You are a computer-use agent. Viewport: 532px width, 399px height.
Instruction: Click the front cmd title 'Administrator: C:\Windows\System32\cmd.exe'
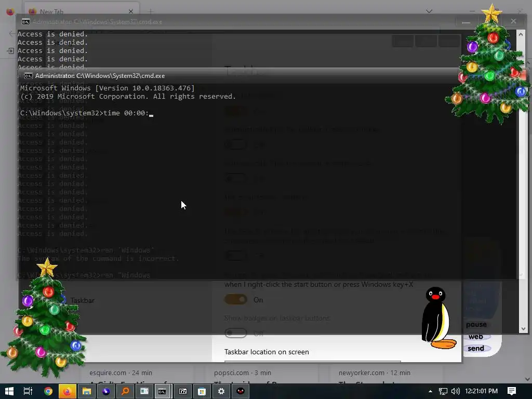pyautogui.click(x=100, y=76)
